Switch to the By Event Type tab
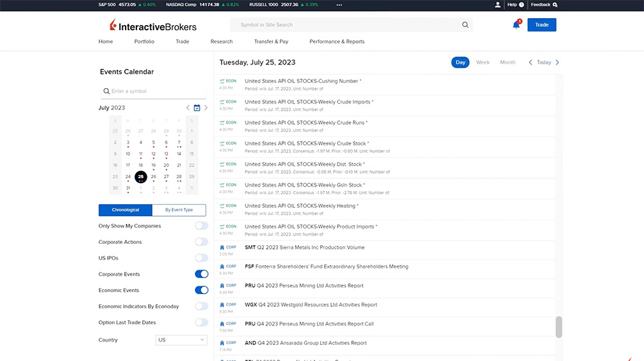644x361 pixels. pyautogui.click(x=179, y=210)
